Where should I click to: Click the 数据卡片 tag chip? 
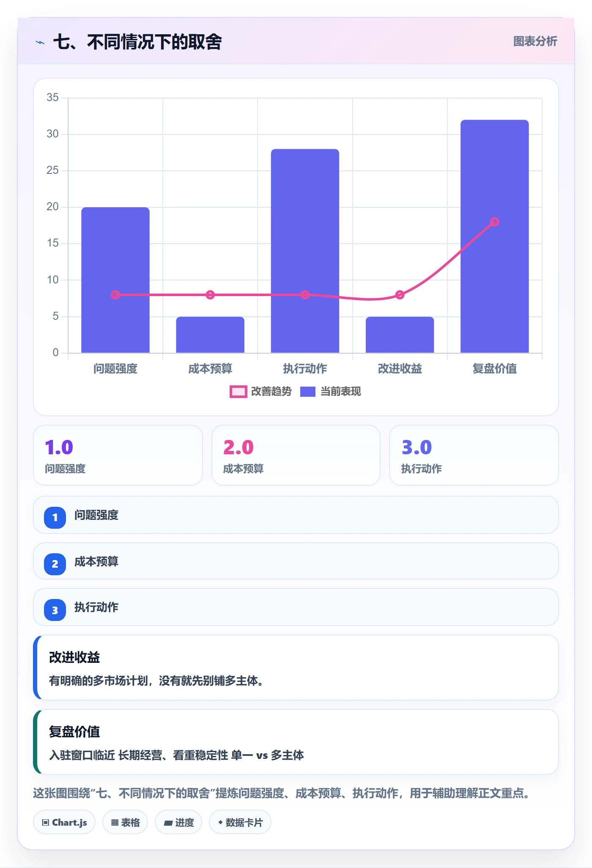pyautogui.click(x=240, y=822)
